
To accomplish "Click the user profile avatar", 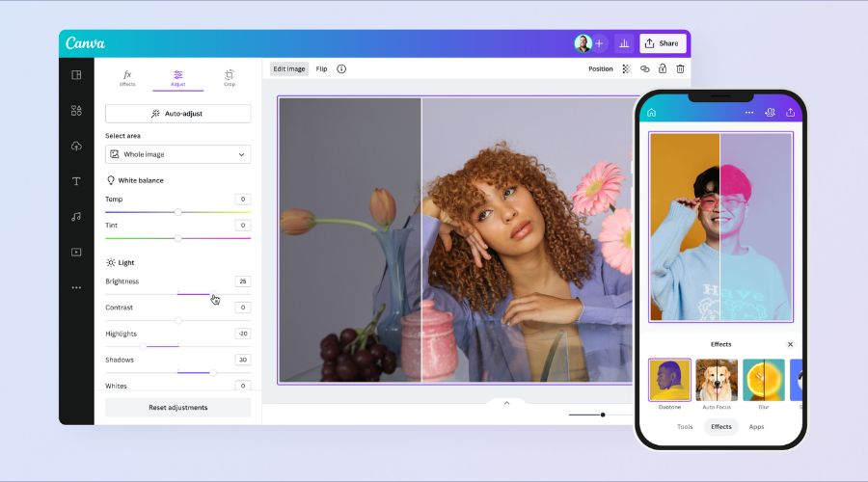I will [x=583, y=43].
